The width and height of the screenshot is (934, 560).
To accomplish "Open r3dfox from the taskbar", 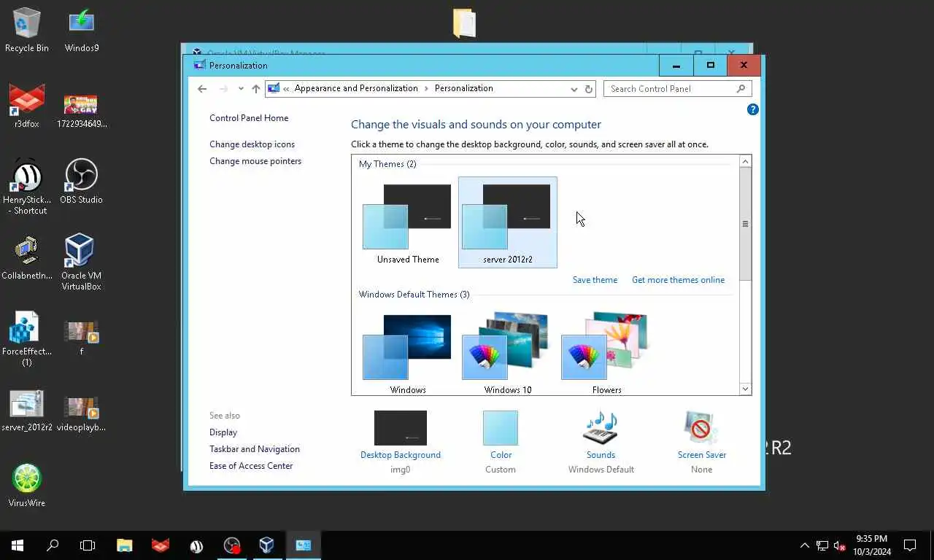I will pos(161,545).
